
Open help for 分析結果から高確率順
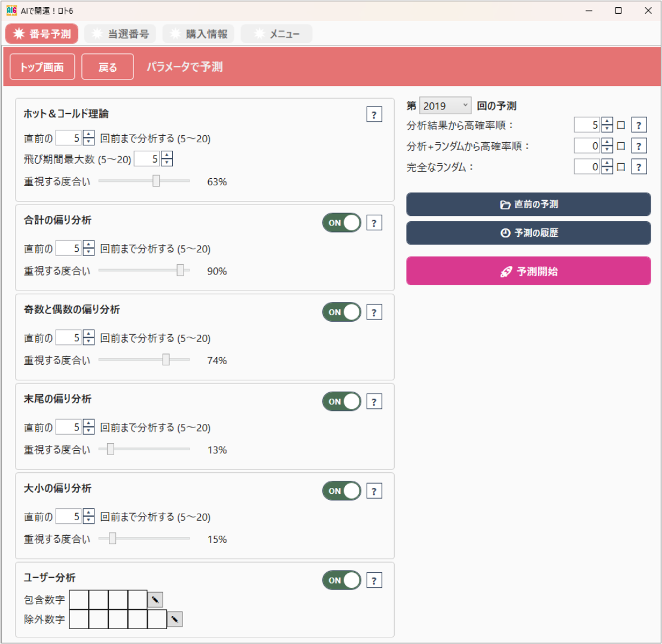pyautogui.click(x=639, y=125)
